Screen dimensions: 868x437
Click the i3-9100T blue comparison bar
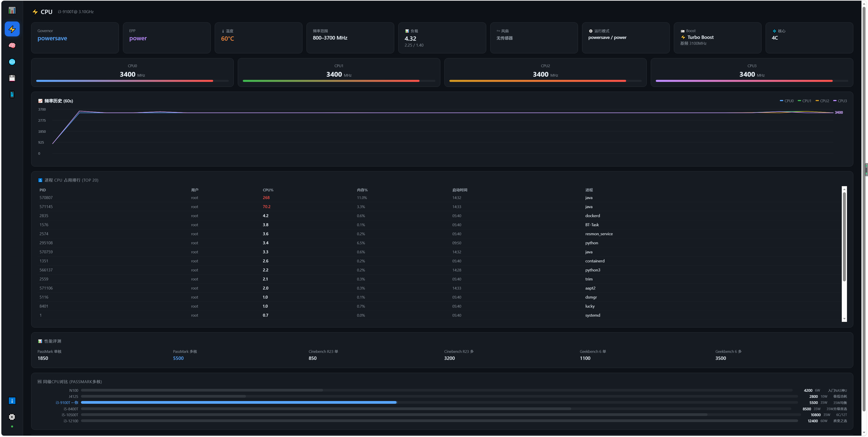pyautogui.click(x=238, y=403)
